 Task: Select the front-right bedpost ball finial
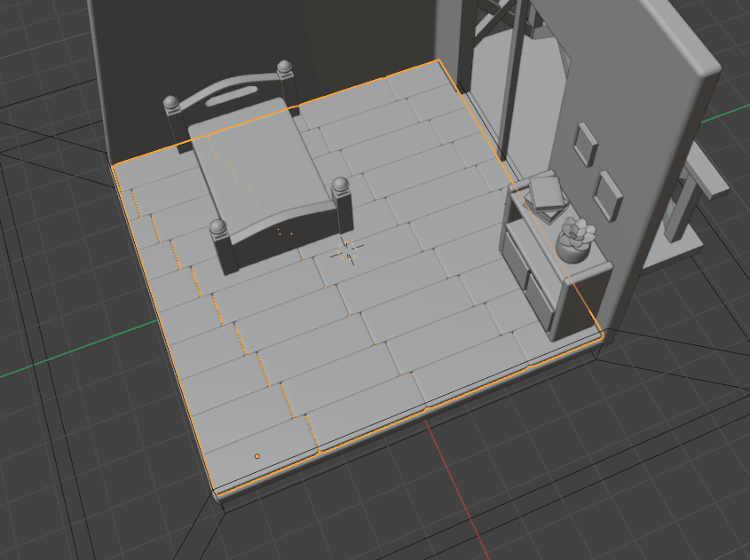(x=340, y=184)
